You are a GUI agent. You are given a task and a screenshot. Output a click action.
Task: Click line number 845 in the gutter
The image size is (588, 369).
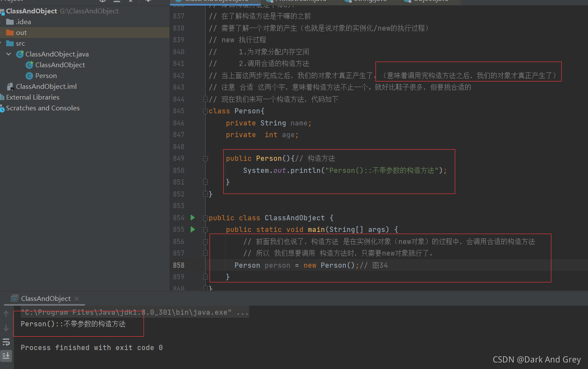[x=178, y=111]
